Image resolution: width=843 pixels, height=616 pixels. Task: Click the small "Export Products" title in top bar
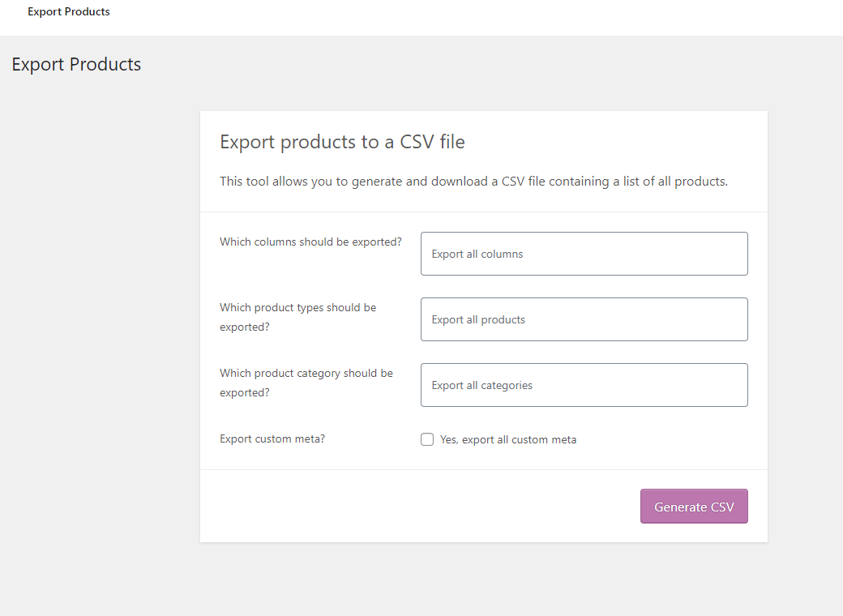[x=69, y=12]
